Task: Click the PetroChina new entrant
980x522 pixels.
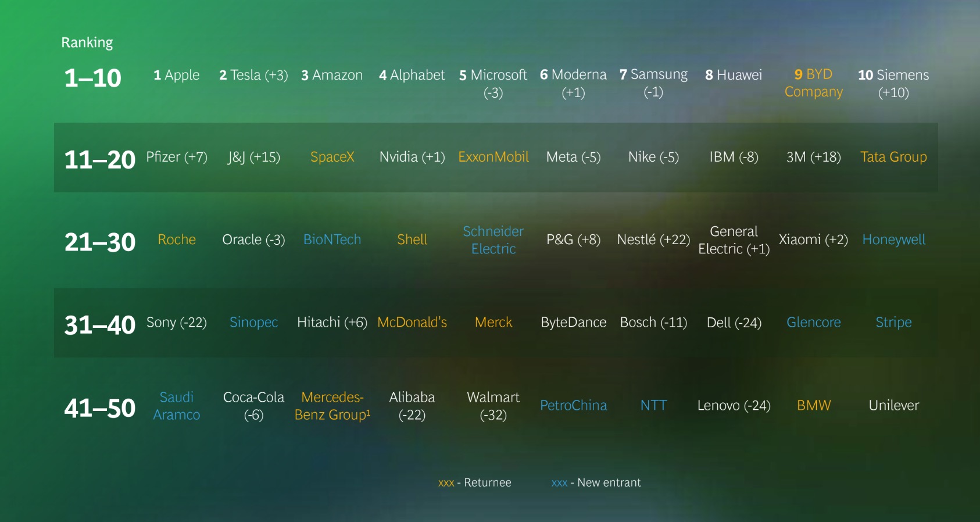Action: coord(573,406)
